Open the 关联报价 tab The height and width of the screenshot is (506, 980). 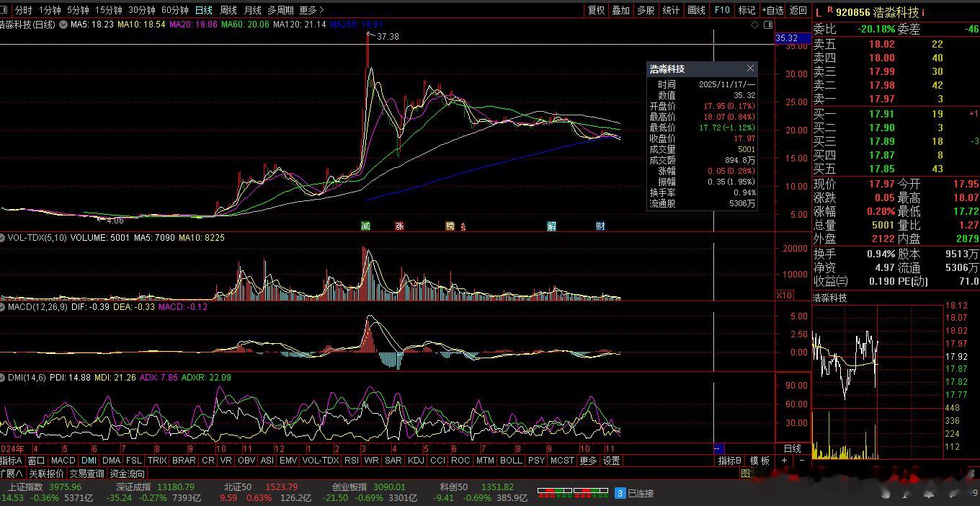(46, 474)
